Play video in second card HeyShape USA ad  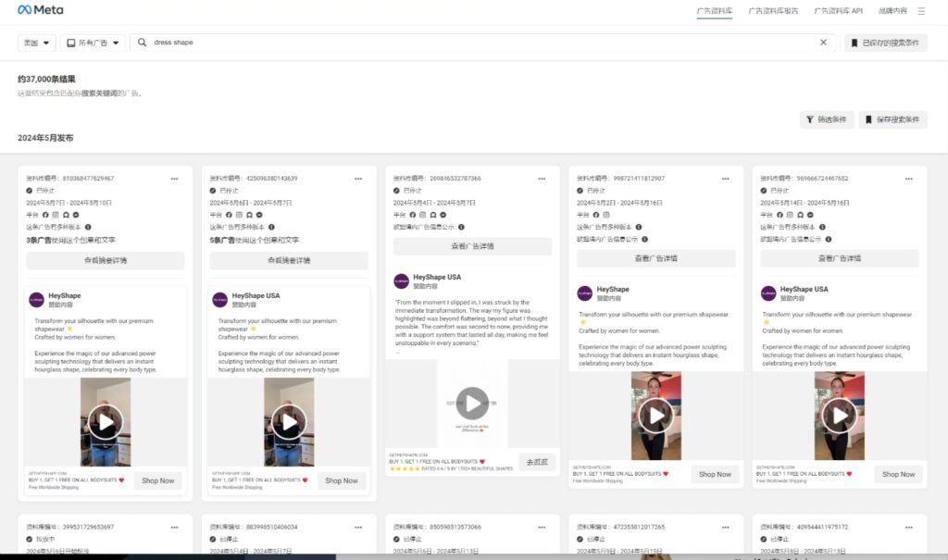pos(289,422)
